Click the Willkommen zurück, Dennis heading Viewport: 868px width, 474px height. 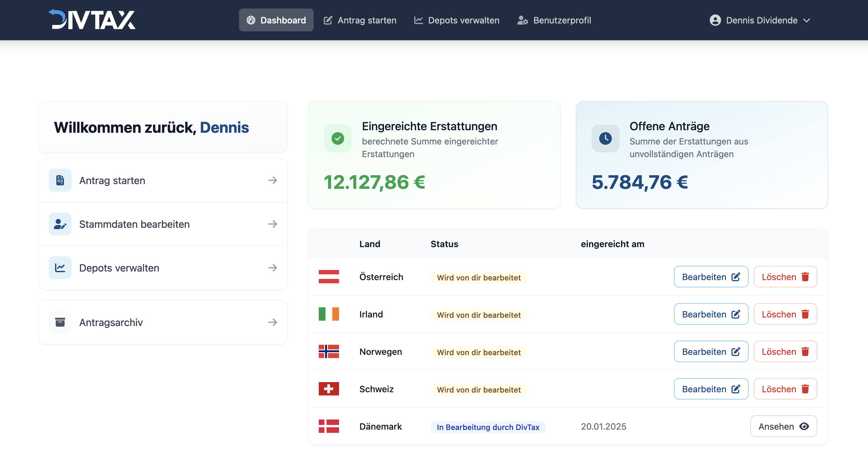[x=151, y=127]
